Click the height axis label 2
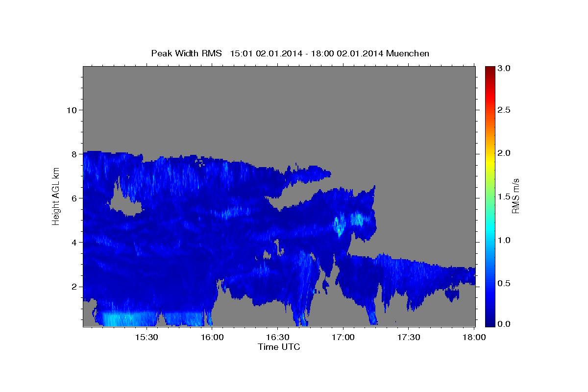Viewport: 588px width, 392px height. pyautogui.click(x=73, y=287)
